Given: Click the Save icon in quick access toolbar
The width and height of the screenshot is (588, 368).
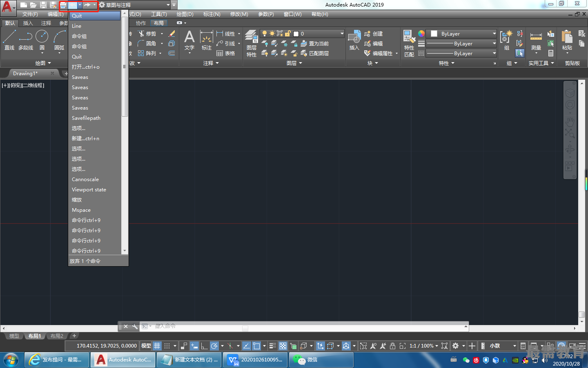Looking at the screenshot, I should [43, 5].
